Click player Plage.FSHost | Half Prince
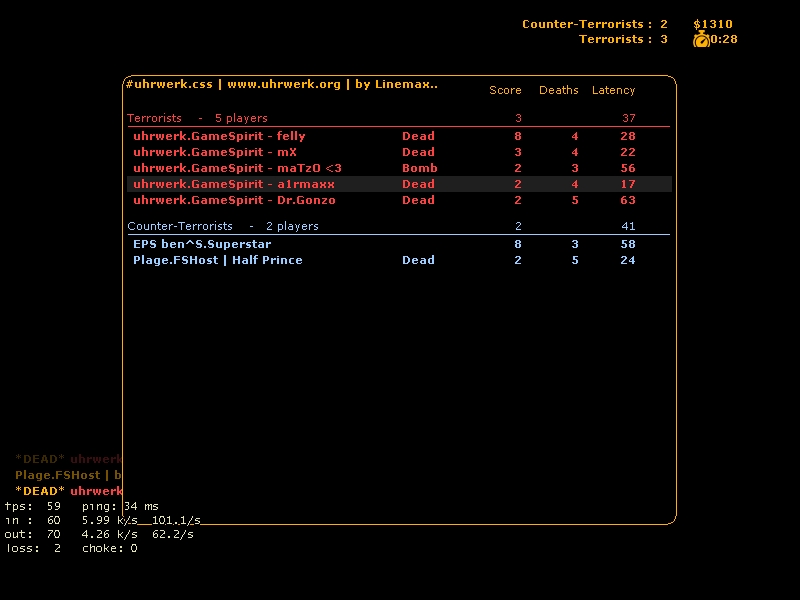Image resolution: width=800 pixels, height=600 pixels. (x=217, y=260)
